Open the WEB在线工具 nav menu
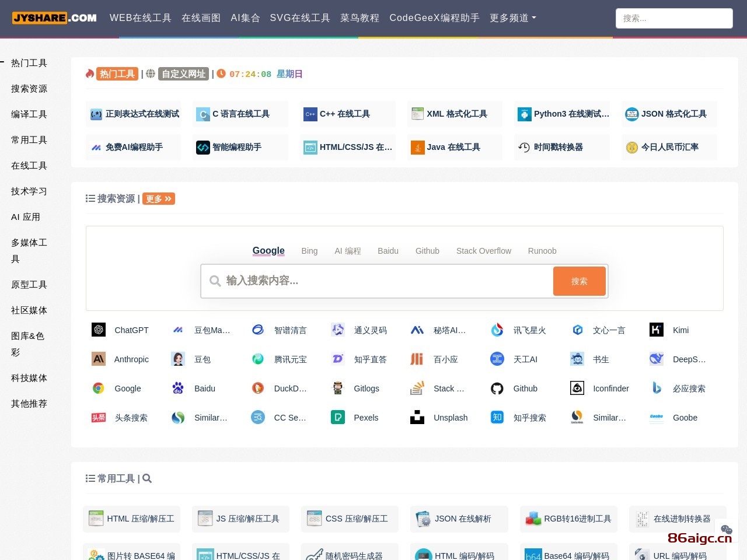The image size is (747, 560). click(x=141, y=18)
